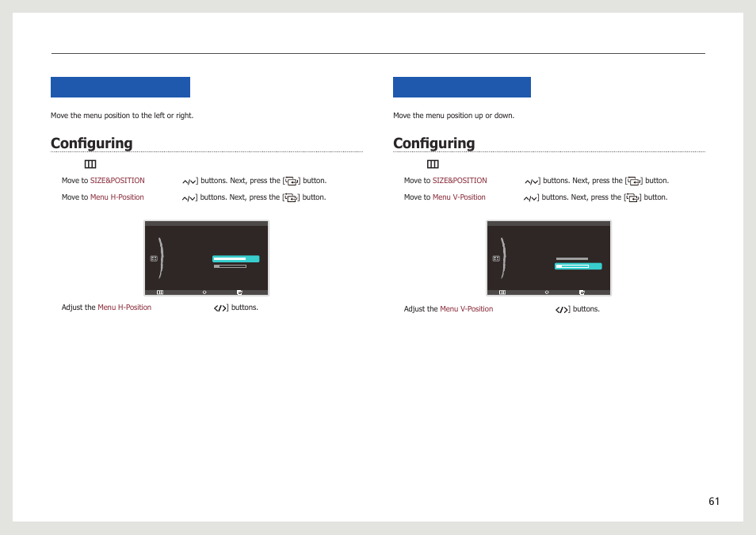Click circular adjust icon in V-Position OSD bottom bar

(x=547, y=292)
